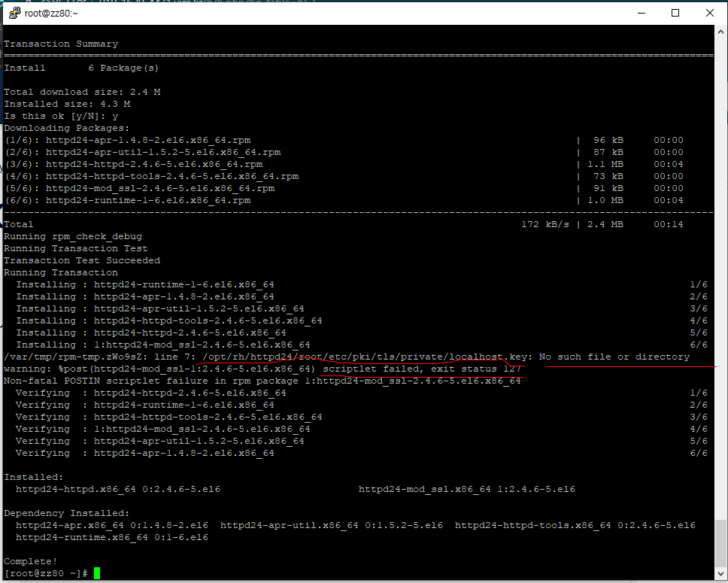Click download line httpd24-mod_ssl-2.4.6-5.el6.x86_64.rpm
The width and height of the screenshot is (728, 583).
pyautogui.click(x=344, y=189)
